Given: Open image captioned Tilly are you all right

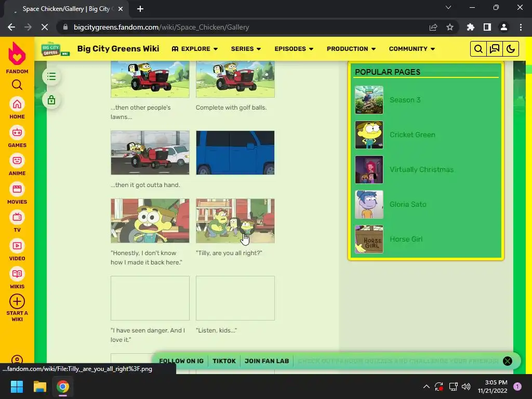Looking at the screenshot, I should (235, 221).
